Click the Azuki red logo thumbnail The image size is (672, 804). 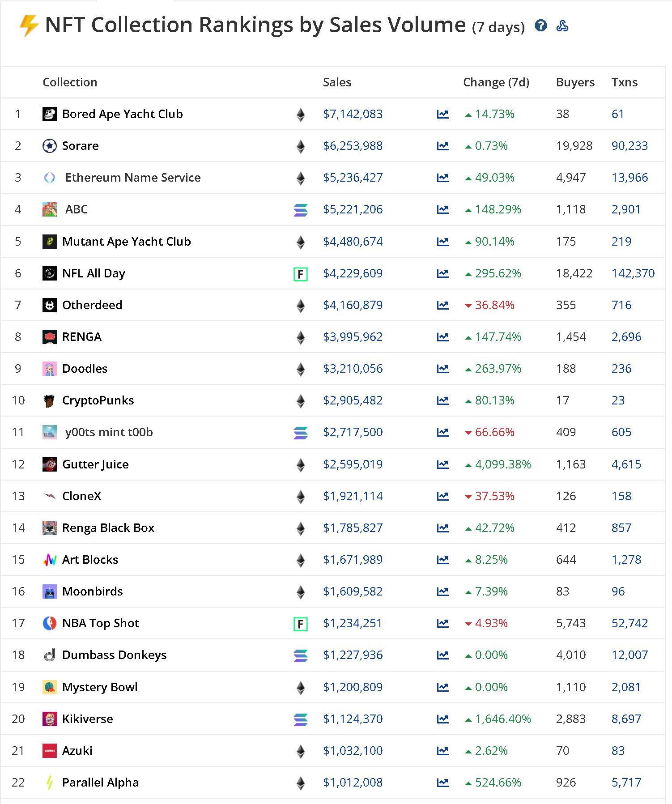50,751
